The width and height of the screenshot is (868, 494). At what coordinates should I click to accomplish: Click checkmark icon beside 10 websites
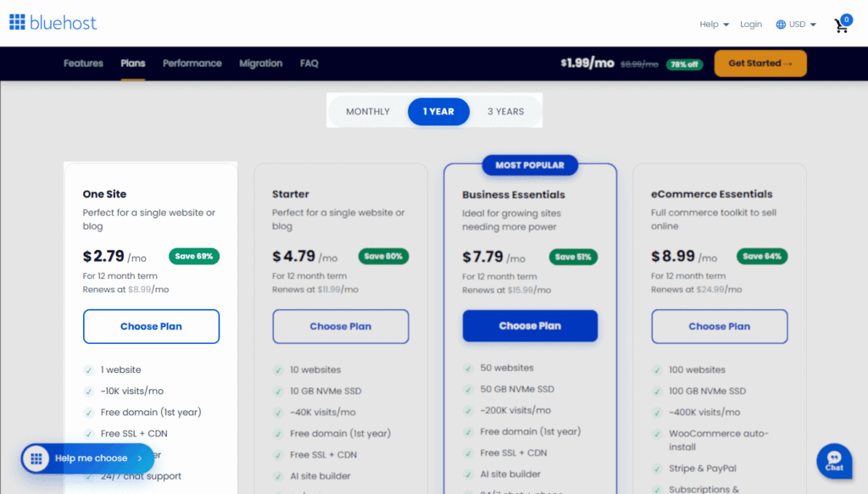point(278,370)
